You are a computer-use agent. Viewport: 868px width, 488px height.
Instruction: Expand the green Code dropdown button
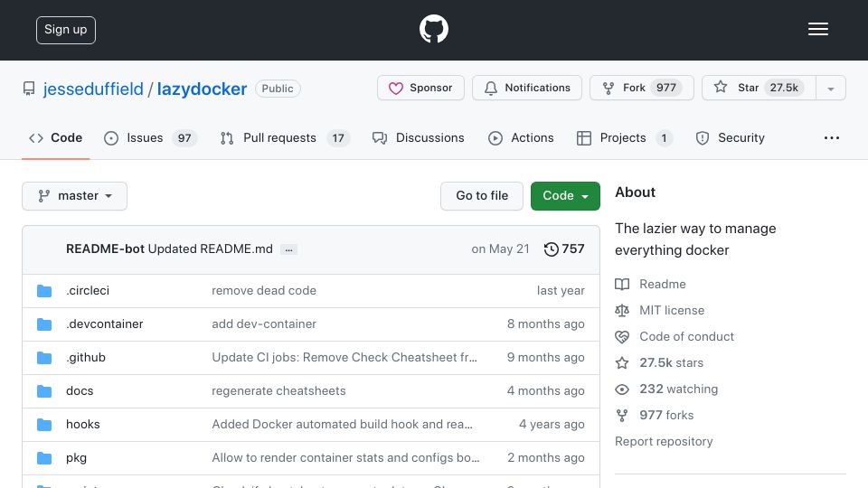tap(565, 196)
